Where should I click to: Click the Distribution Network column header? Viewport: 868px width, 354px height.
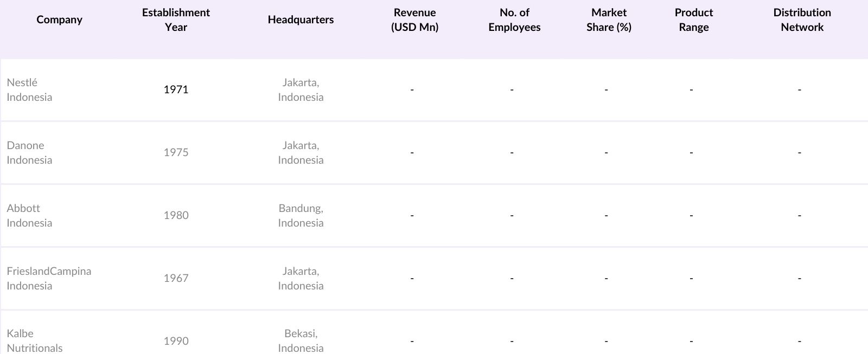(802, 20)
